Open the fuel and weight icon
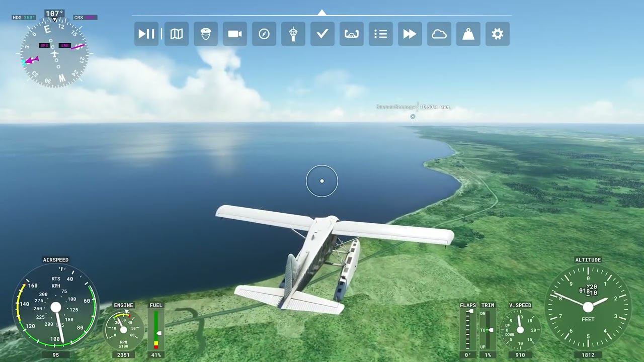This screenshot has height=362, width=644. [468, 34]
